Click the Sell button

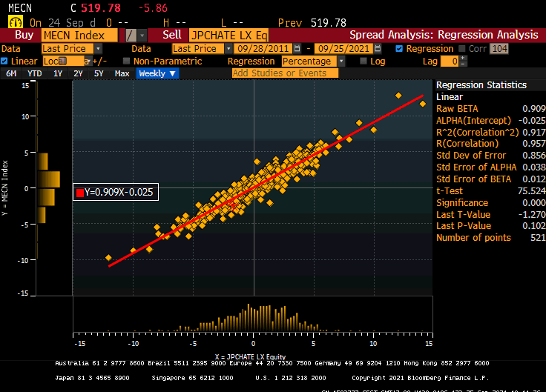point(171,35)
